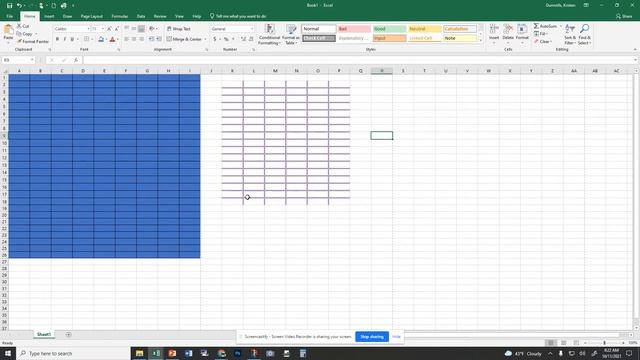This screenshot has width=640, height=360.
Task: Open the Clear menu in Editing group
Action: (543, 42)
